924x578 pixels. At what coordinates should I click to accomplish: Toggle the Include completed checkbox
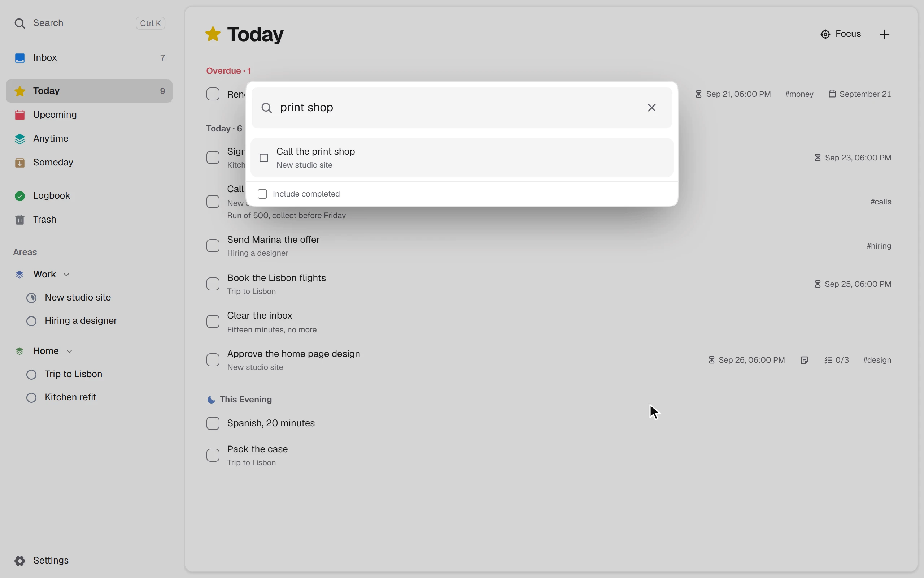[262, 194]
